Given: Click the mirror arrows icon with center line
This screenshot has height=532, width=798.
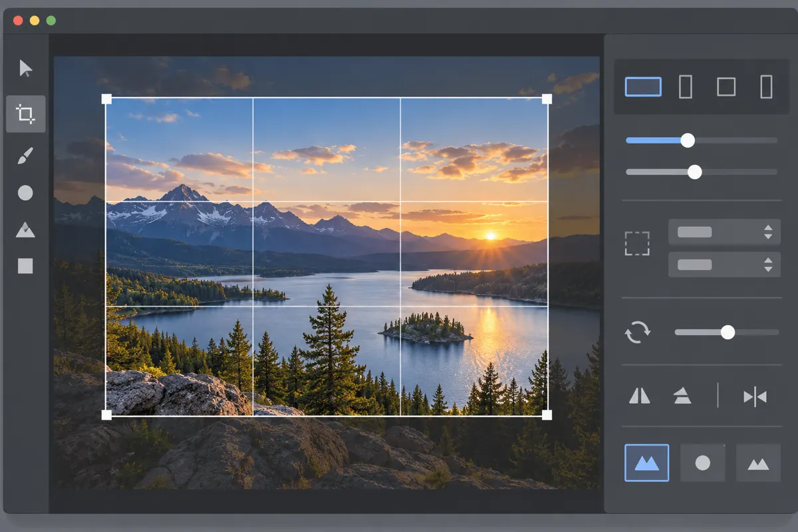Looking at the screenshot, I should (x=755, y=397).
